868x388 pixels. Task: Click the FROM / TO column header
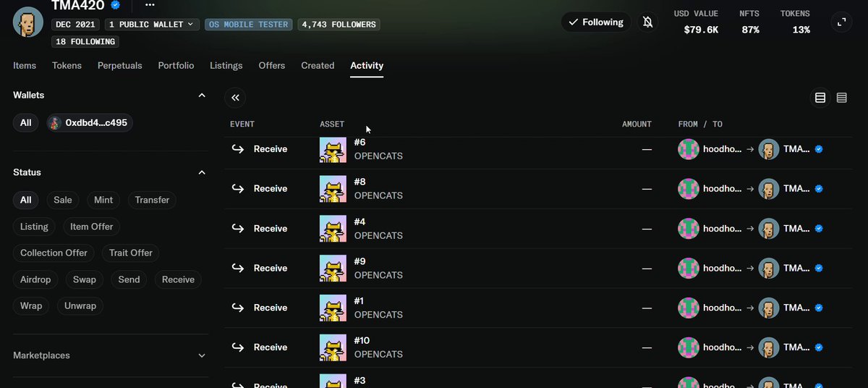click(700, 125)
